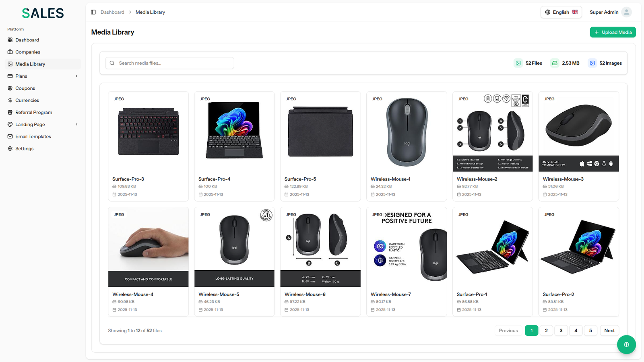The height and width of the screenshot is (362, 644).
Task: Open the English language dropdown
Action: click(561, 12)
